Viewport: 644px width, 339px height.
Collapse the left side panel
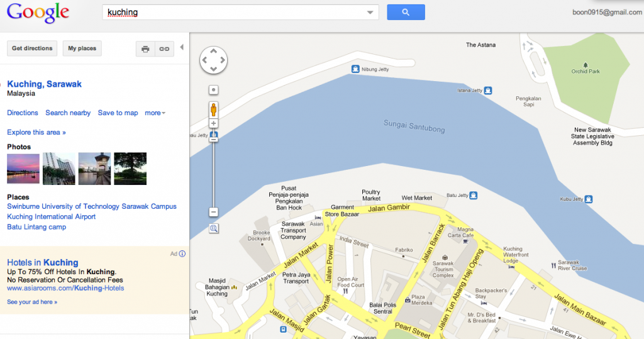pyautogui.click(x=182, y=48)
